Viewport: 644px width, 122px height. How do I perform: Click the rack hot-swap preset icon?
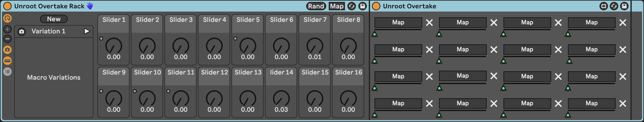click(x=352, y=6)
